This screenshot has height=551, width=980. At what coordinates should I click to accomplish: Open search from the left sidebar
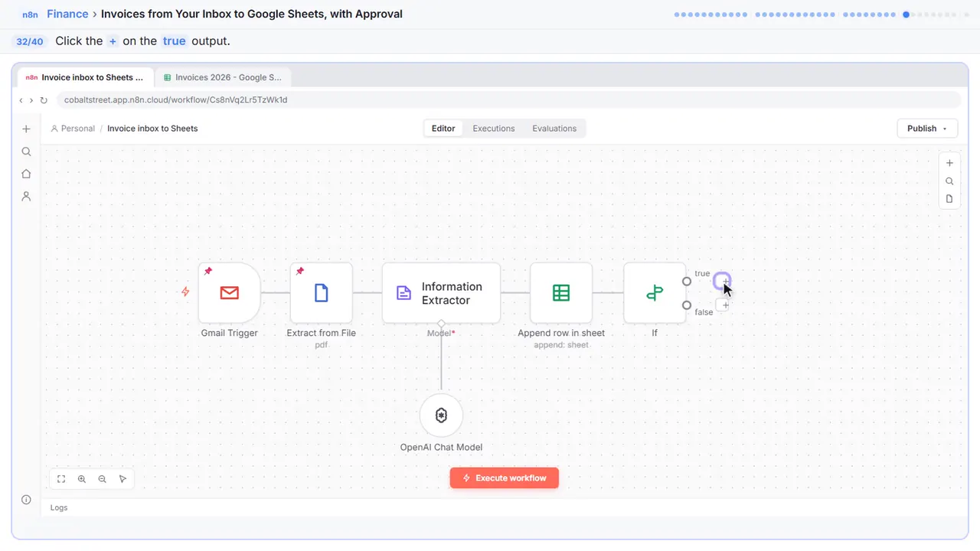pos(26,152)
